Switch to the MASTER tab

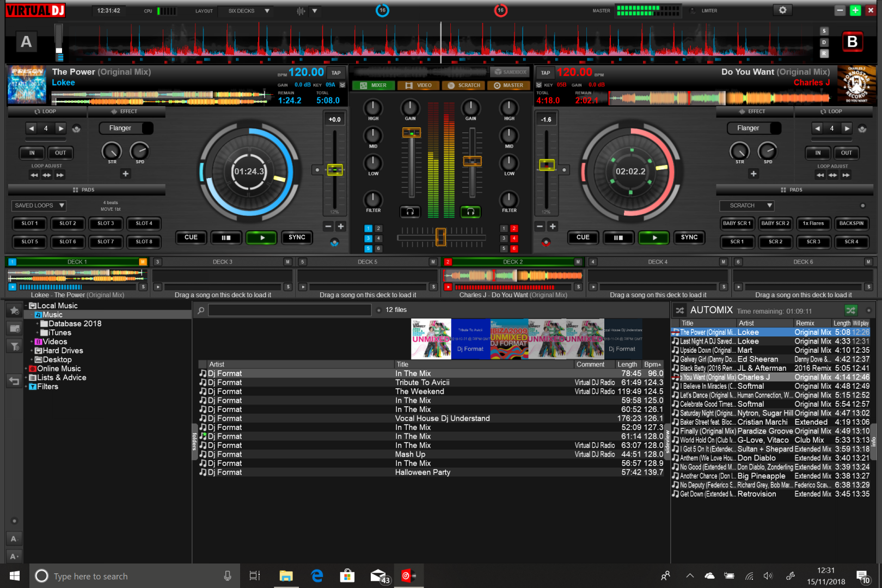point(509,85)
